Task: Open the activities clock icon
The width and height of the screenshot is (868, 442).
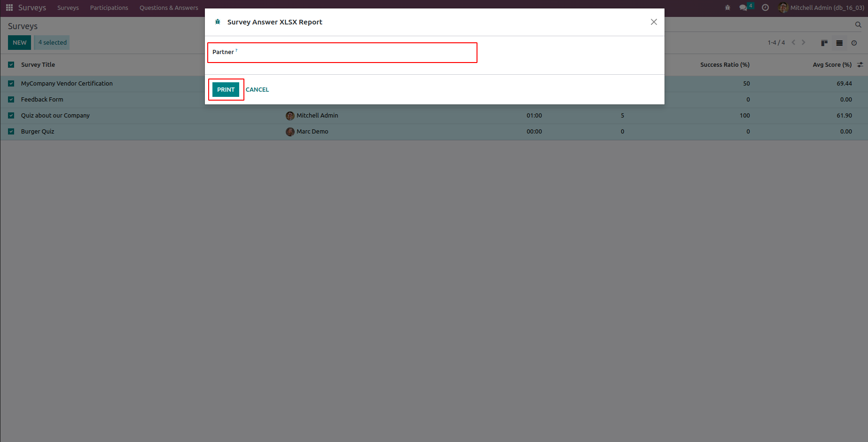Action: [766, 8]
